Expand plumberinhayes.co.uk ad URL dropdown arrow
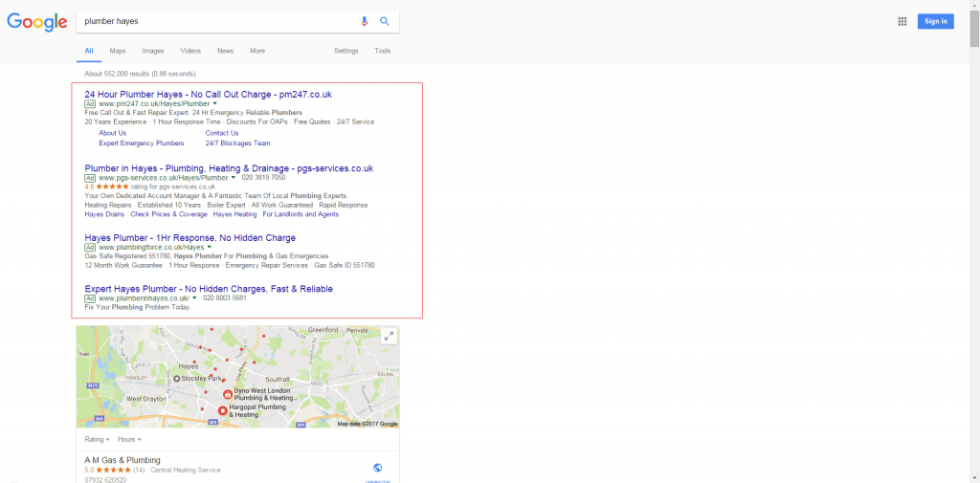The image size is (980, 483). click(x=195, y=298)
